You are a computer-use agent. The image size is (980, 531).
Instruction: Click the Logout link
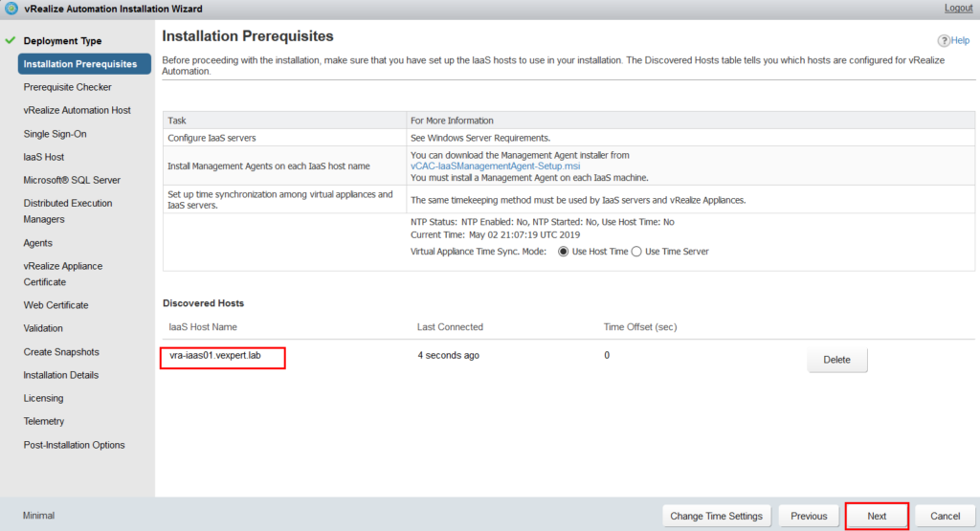(x=958, y=8)
